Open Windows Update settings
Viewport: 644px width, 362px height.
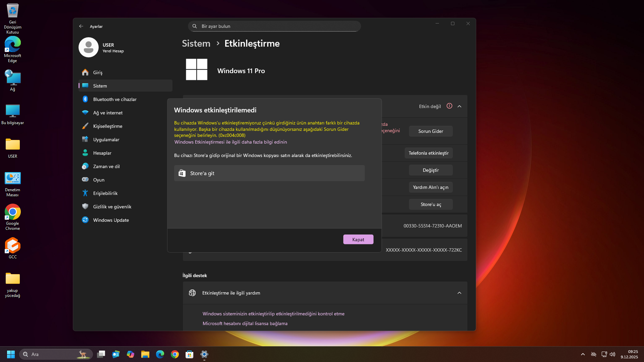click(126, 220)
